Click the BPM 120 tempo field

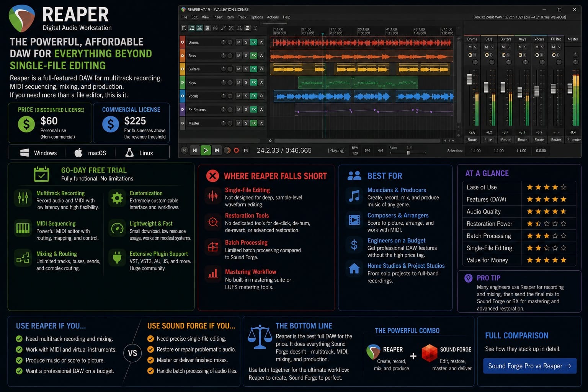(x=355, y=150)
